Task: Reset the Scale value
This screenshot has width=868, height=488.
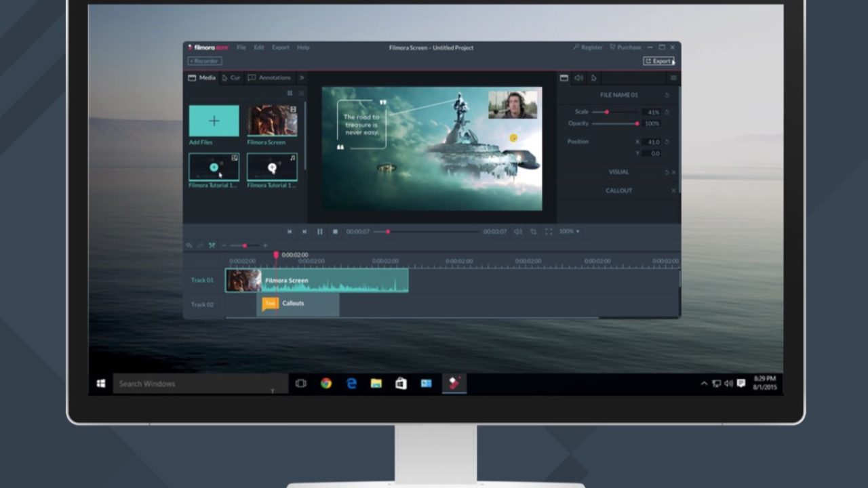Action: [x=667, y=112]
